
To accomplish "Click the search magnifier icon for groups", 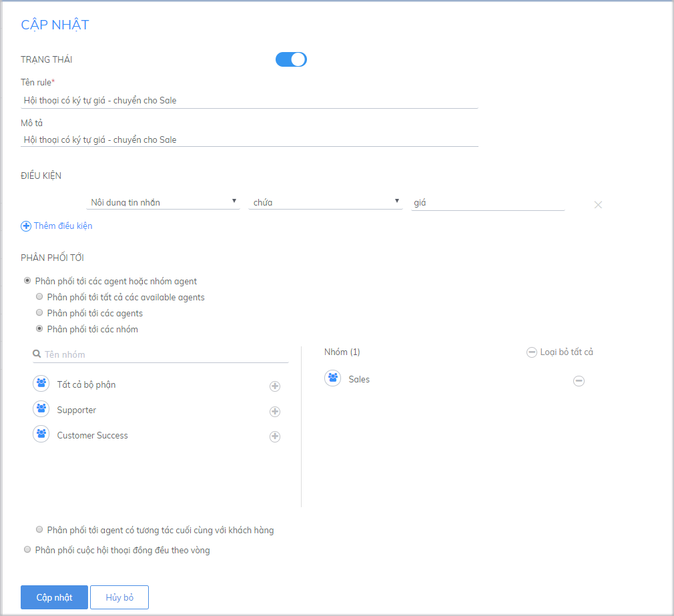I will click(37, 354).
